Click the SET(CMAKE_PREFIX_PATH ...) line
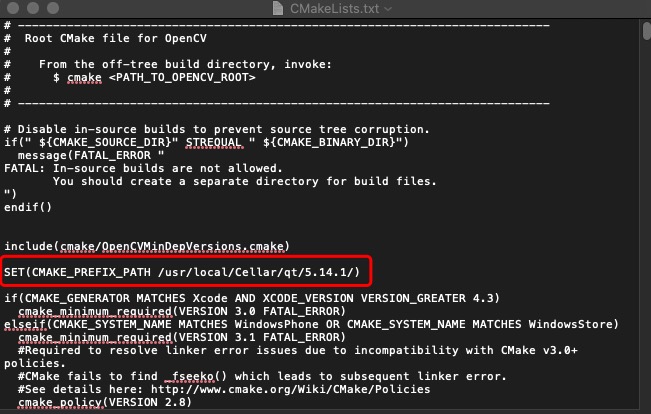This screenshot has height=414, width=651. [182, 272]
